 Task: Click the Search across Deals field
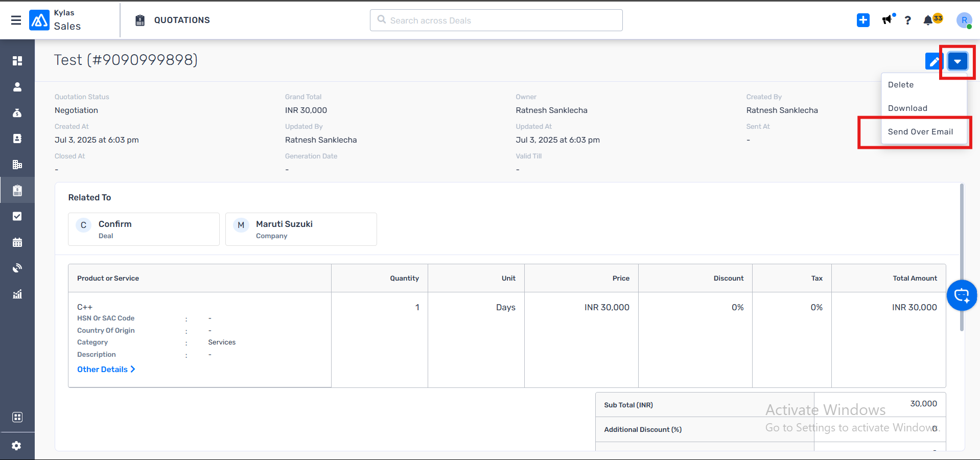point(496,20)
